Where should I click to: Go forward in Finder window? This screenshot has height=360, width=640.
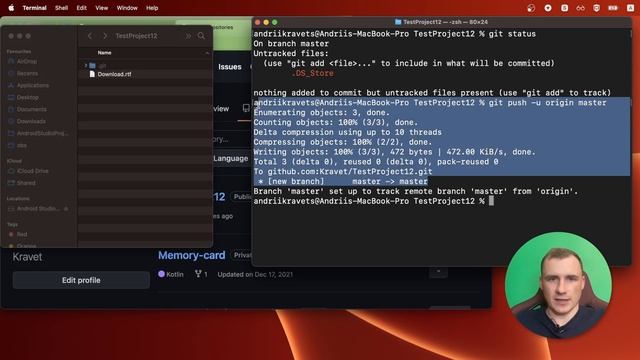point(105,36)
